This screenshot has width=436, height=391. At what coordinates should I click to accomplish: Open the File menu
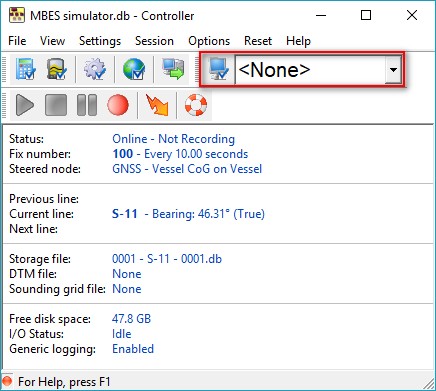17,41
